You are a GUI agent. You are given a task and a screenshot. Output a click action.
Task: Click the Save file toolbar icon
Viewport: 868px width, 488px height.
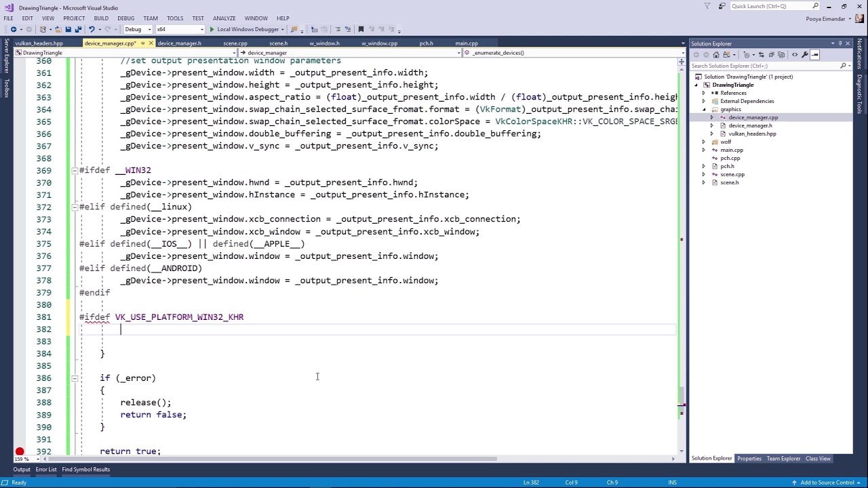click(x=68, y=29)
